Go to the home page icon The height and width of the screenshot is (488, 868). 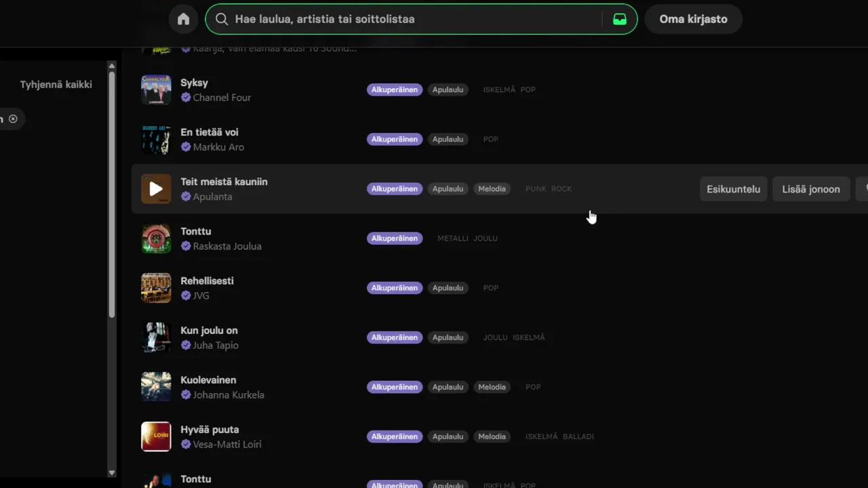tap(183, 19)
